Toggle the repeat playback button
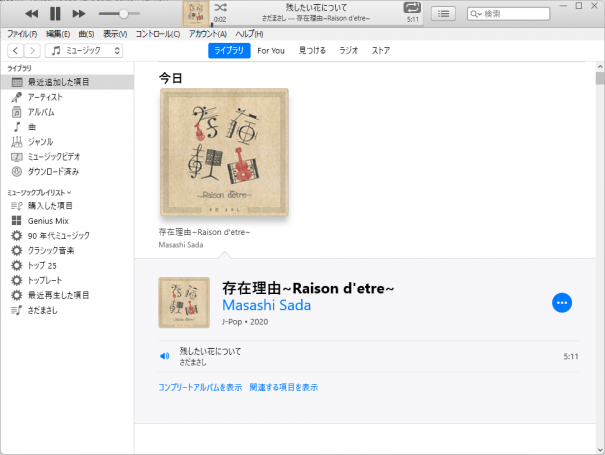The width and height of the screenshot is (605, 455). 412,8
